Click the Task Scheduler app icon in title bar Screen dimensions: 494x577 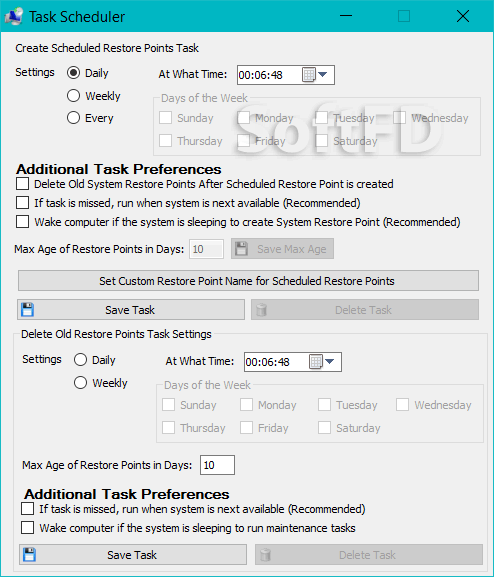pyautogui.click(x=13, y=16)
